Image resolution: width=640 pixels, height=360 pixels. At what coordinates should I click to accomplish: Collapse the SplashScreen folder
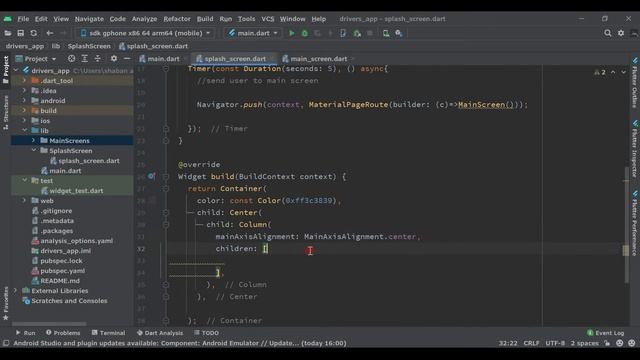pyautogui.click(x=34, y=151)
